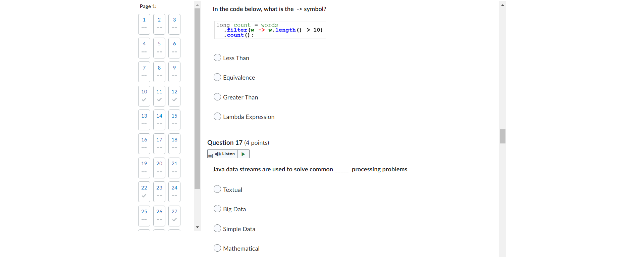Click the up arrow on the right page scrollbar

pos(502,5)
